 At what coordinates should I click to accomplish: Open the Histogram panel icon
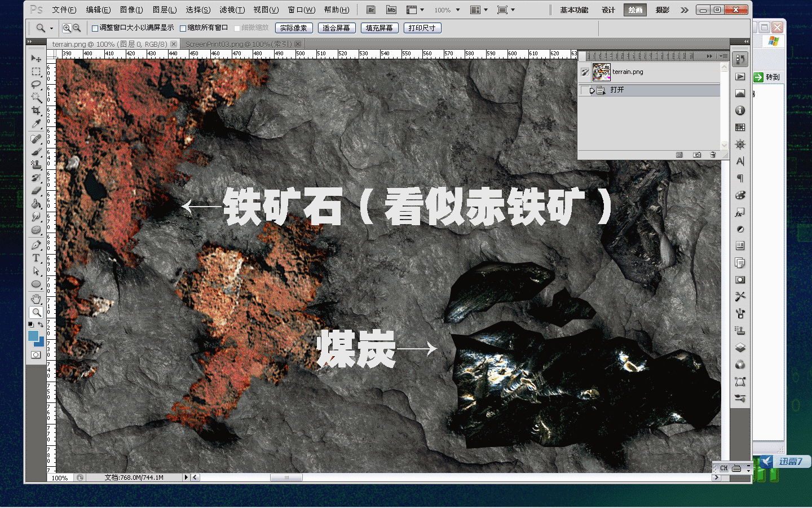[740, 94]
